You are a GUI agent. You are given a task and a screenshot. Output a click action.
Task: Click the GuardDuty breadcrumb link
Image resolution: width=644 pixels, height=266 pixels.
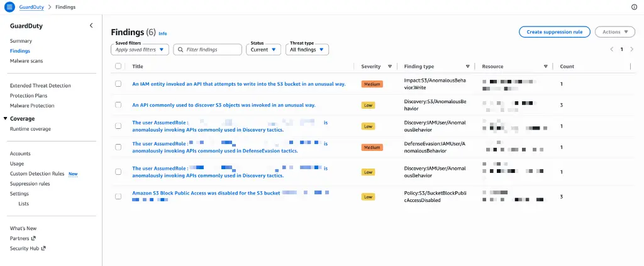point(31,7)
